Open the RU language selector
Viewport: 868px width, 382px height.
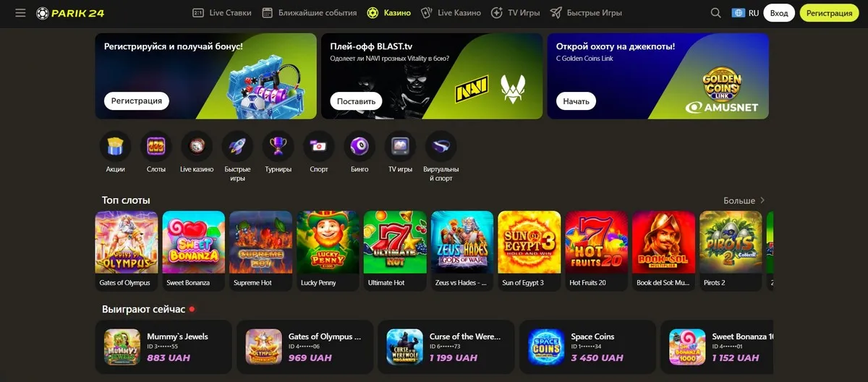[745, 13]
